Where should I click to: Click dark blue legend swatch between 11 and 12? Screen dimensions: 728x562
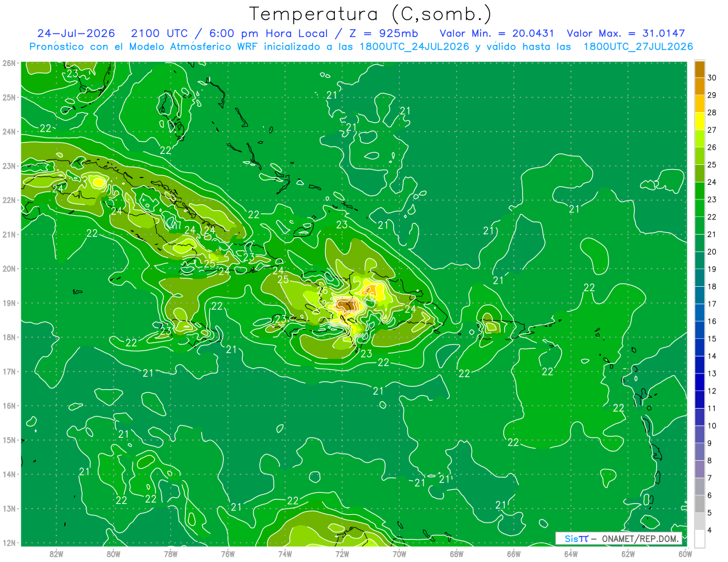[699, 399]
